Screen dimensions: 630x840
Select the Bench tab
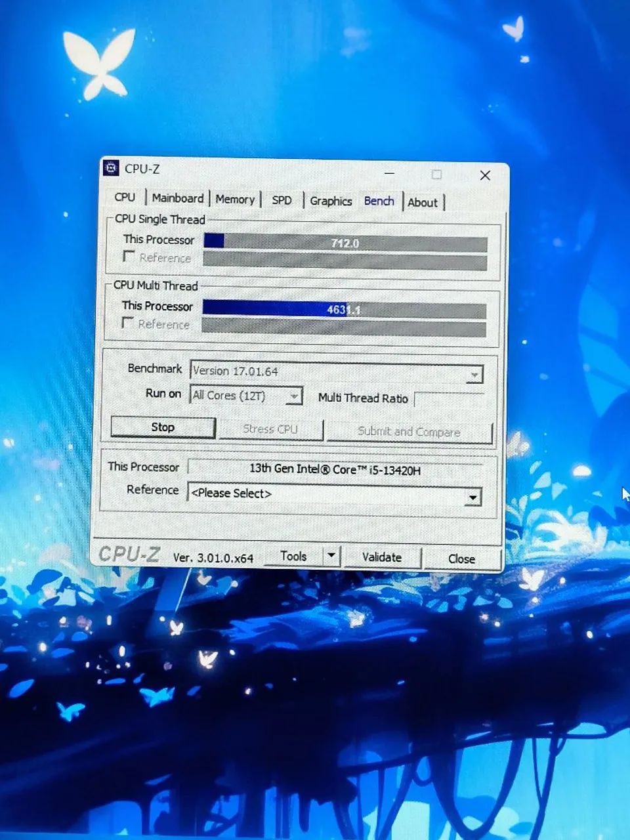pos(379,201)
